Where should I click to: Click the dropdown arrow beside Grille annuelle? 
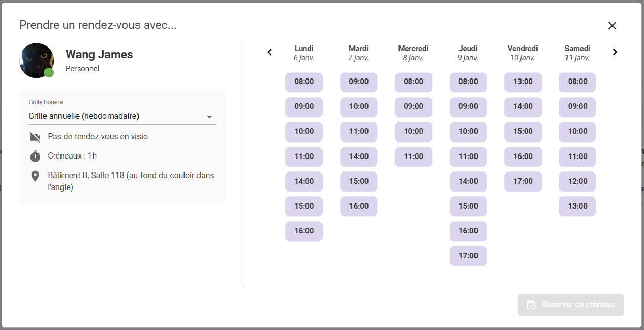(209, 117)
